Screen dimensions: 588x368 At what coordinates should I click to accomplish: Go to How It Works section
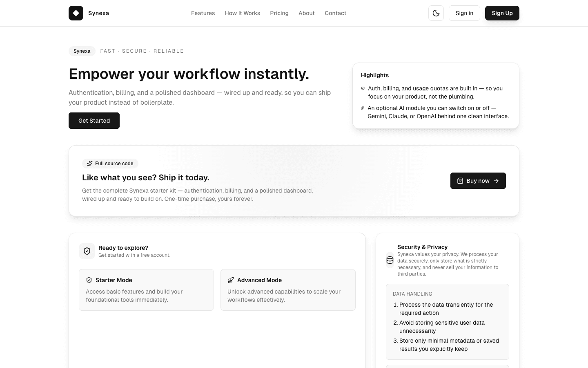[243, 13]
